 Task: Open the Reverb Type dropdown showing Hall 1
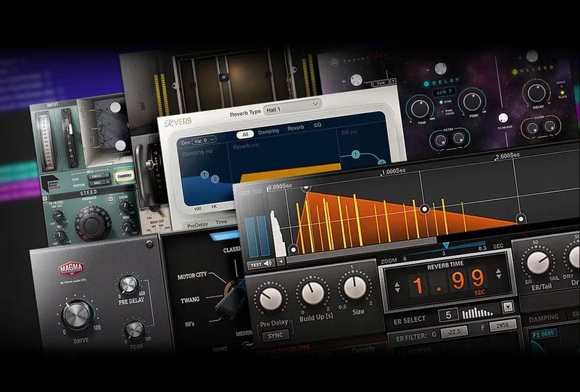point(292,108)
